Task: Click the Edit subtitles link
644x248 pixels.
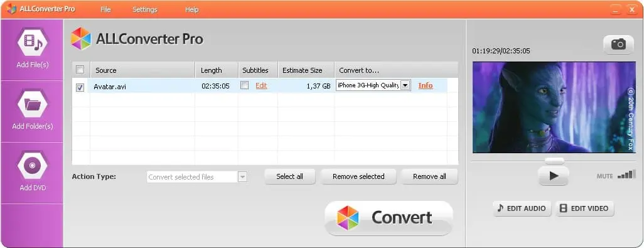Action: click(261, 85)
